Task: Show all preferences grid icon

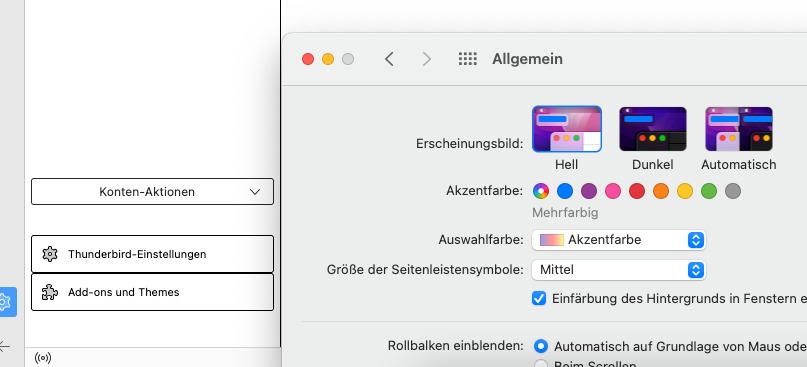Action: point(468,59)
